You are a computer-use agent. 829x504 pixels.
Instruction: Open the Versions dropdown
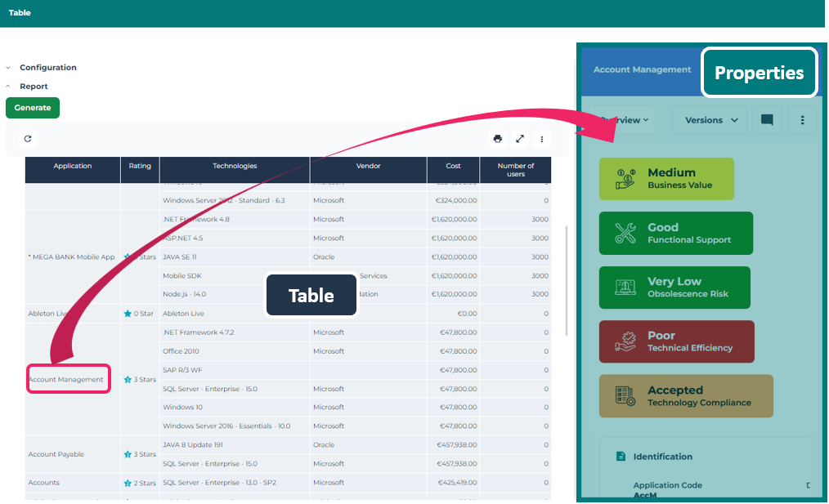coord(710,120)
